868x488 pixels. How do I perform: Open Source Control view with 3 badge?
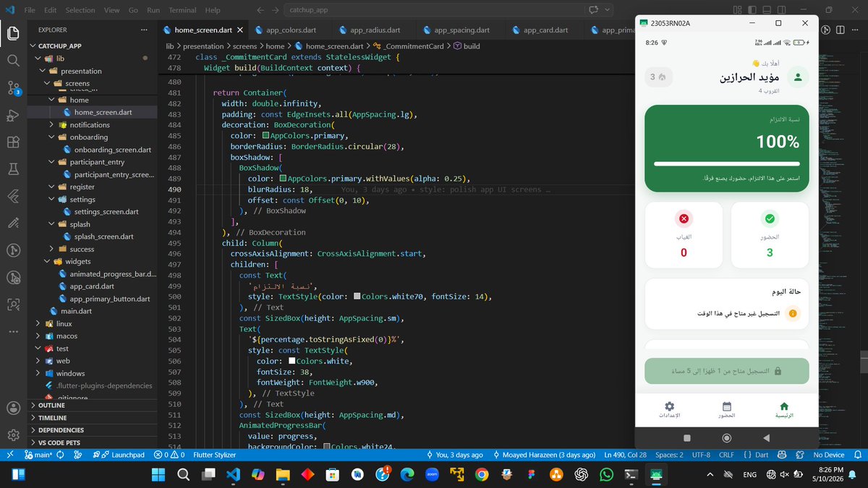click(x=13, y=87)
